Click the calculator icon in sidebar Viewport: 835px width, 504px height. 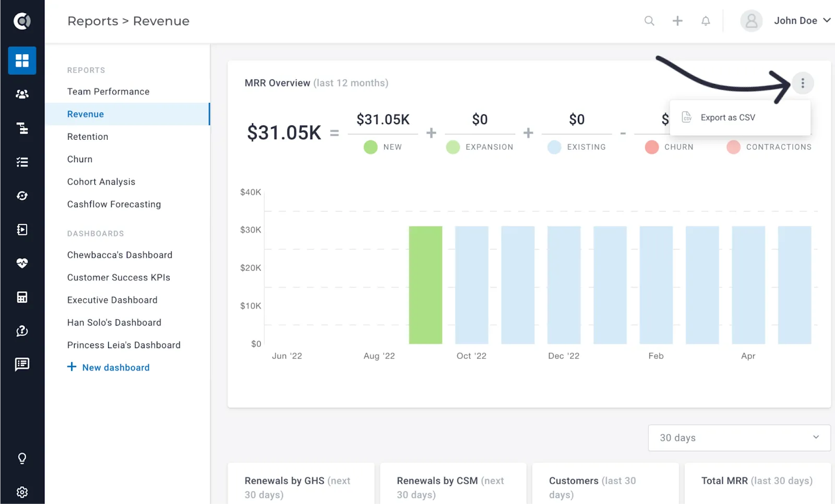click(x=22, y=297)
